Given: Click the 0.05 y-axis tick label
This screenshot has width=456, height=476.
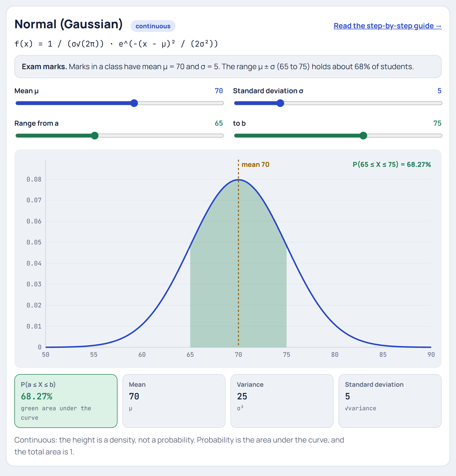Looking at the screenshot, I should [34, 242].
